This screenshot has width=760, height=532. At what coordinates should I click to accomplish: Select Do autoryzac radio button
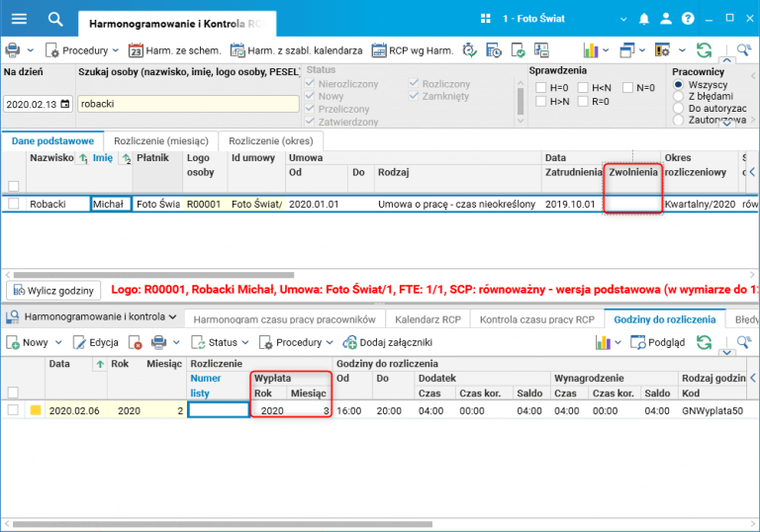[679, 108]
